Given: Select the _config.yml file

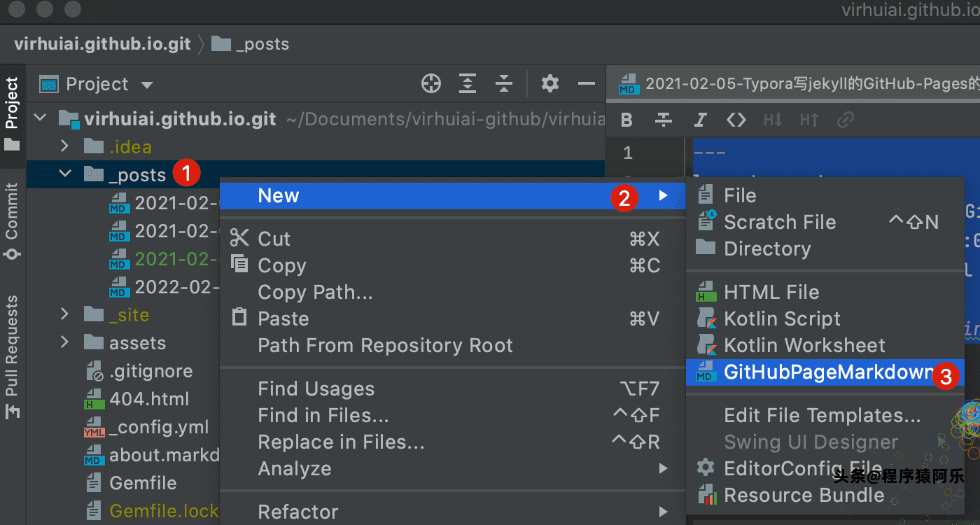Looking at the screenshot, I should pyautogui.click(x=158, y=427).
